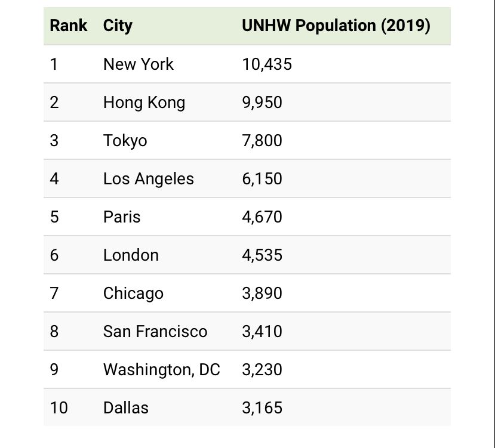Image resolution: width=495 pixels, height=448 pixels.
Task: Click the 4,670 population value
Action: click(x=262, y=217)
